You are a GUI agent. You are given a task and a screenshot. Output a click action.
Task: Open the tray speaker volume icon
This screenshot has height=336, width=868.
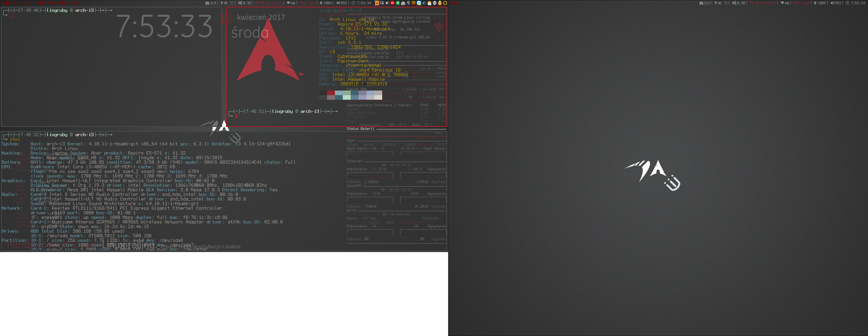(x=387, y=3)
